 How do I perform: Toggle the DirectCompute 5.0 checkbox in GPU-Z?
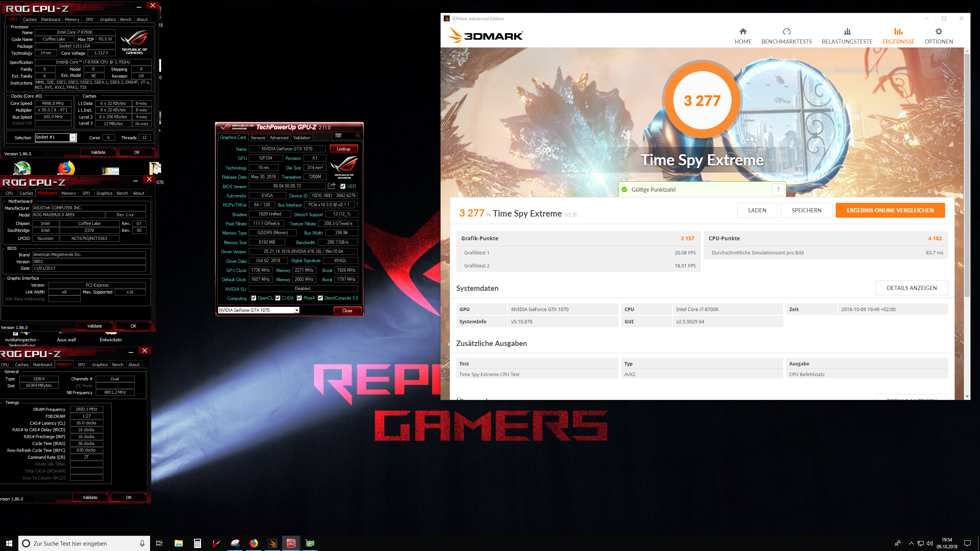pyautogui.click(x=320, y=298)
